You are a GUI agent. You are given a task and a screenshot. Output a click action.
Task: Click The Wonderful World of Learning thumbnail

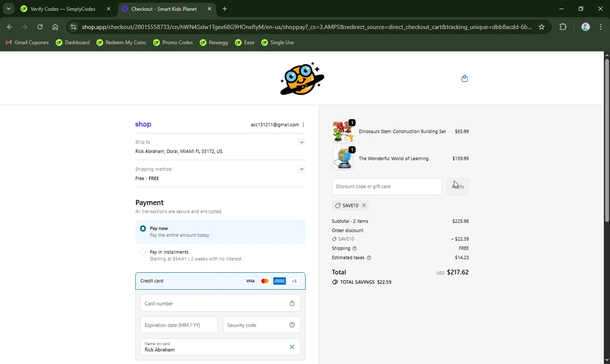point(343,159)
